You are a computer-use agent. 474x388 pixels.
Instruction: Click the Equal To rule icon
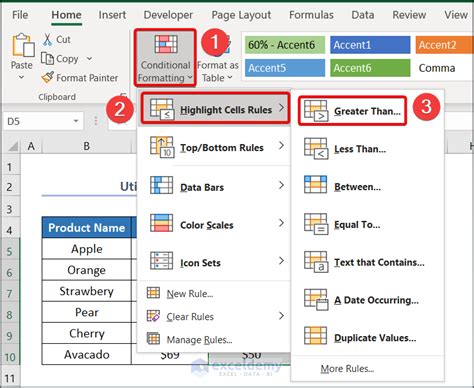316,224
